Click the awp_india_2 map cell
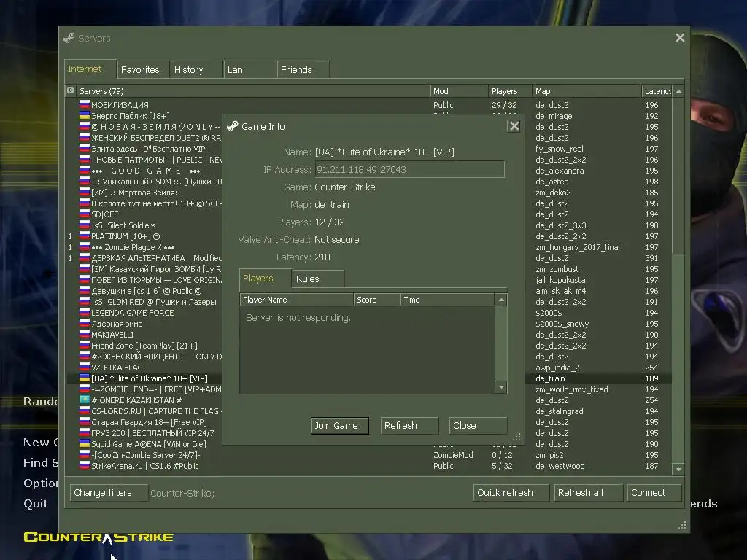 click(x=557, y=367)
